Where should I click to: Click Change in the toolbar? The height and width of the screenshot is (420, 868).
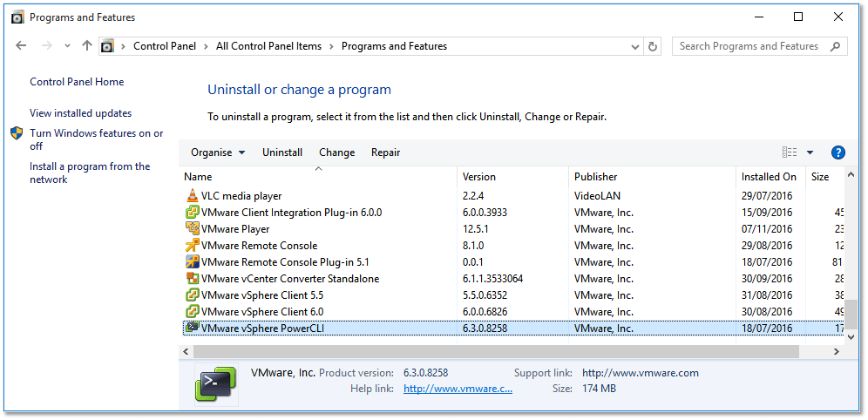click(x=336, y=152)
